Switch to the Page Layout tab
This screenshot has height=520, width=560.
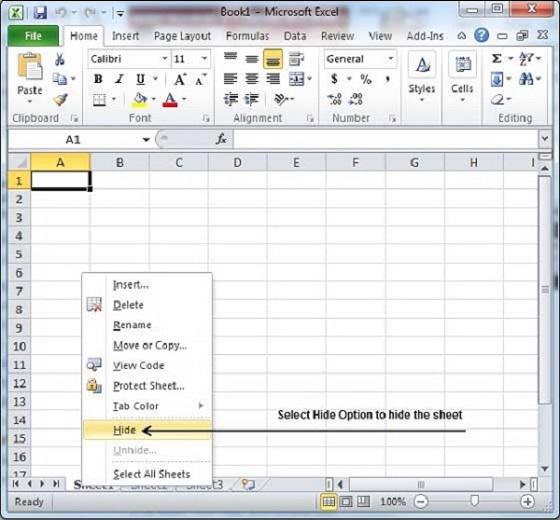182,36
